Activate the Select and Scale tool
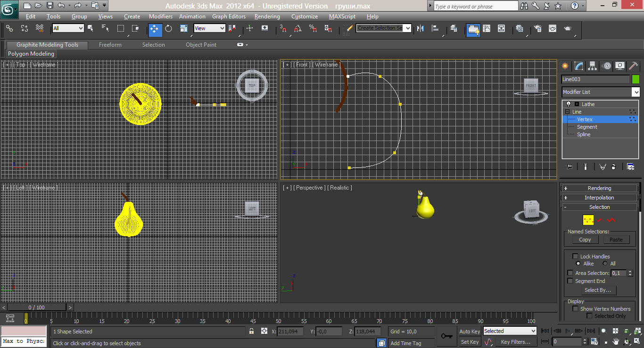Image resolution: width=644 pixels, height=348 pixels. [x=183, y=28]
